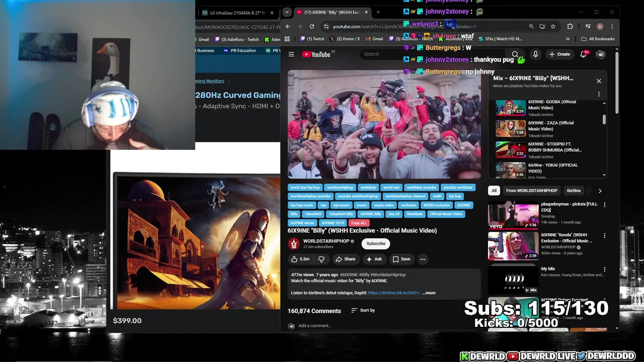The height and width of the screenshot is (362, 644).
Task: Open WORLDSTARHIPHOP channel avatar
Action: pyautogui.click(x=294, y=244)
